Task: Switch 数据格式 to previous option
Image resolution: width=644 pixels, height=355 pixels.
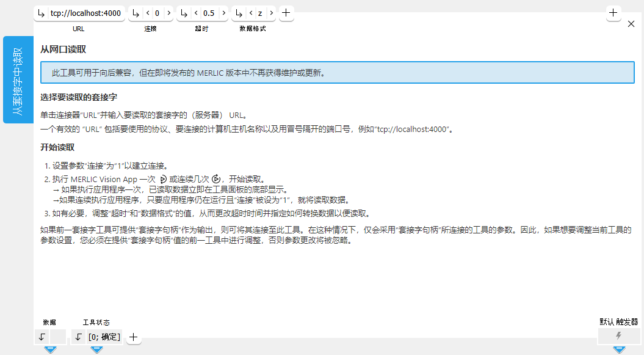Action: pyautogui.click(x=251, y=13)
